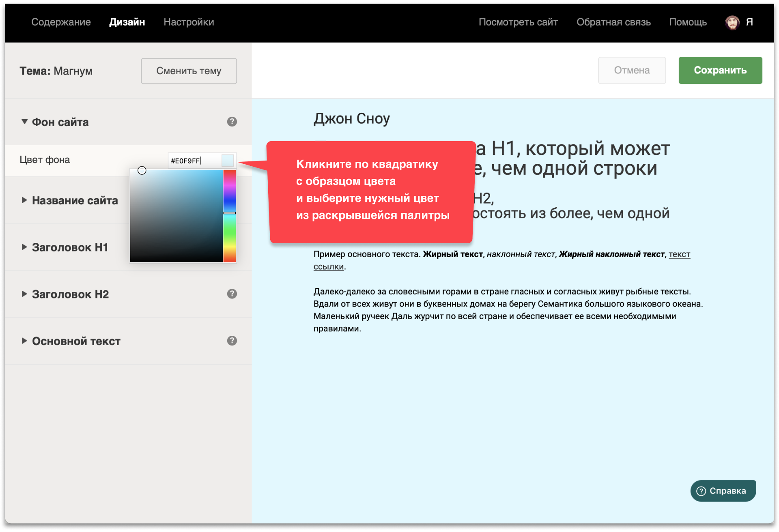Open the Справка help widget

tap(723, 491)
